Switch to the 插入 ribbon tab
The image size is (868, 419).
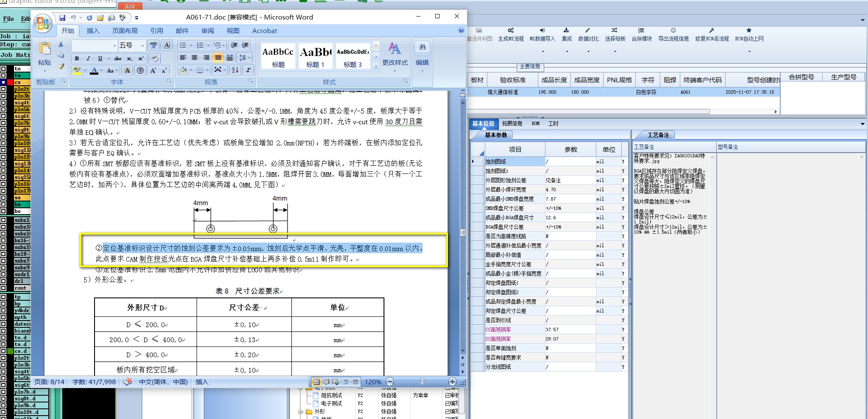point(93,31)
